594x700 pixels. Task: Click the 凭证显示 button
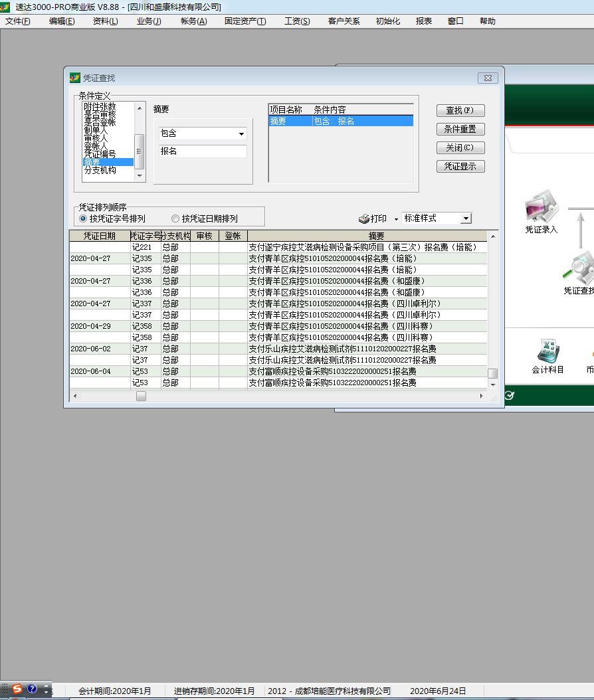tap(460, 167)
